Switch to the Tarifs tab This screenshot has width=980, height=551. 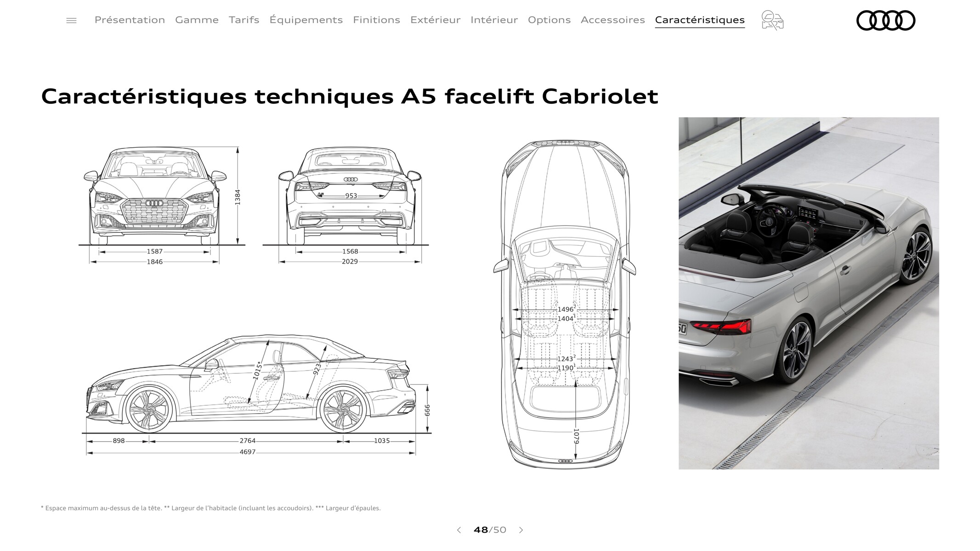244,20
